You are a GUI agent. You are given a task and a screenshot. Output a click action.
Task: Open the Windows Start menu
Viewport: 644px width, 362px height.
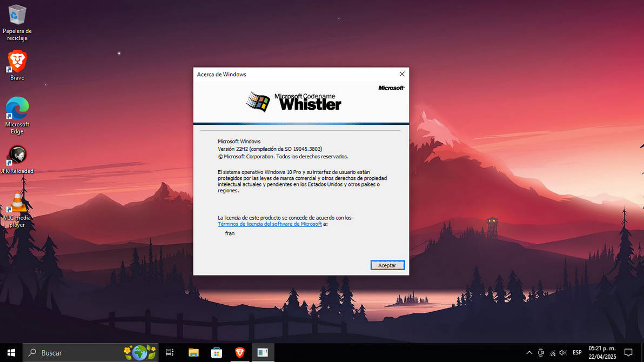coord(11,353)
